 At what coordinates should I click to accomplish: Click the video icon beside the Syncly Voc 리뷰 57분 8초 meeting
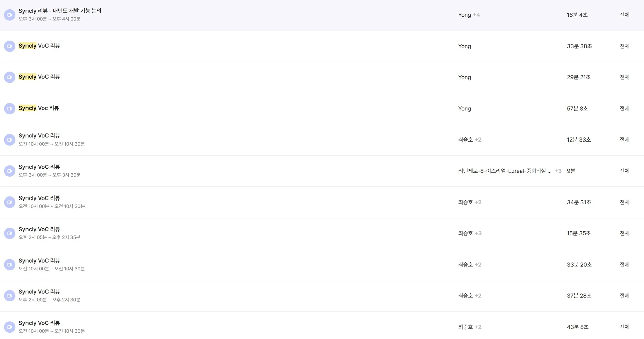10,109
